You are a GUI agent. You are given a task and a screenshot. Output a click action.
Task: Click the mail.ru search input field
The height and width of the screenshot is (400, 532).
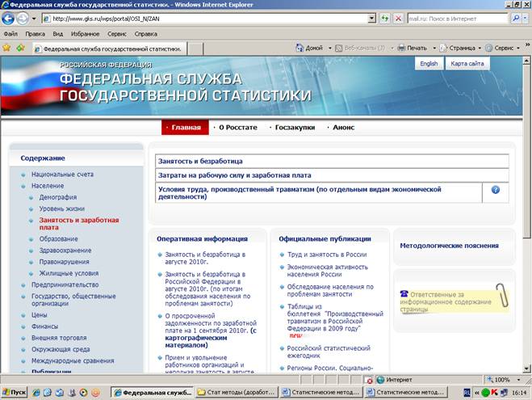[456, 19]
